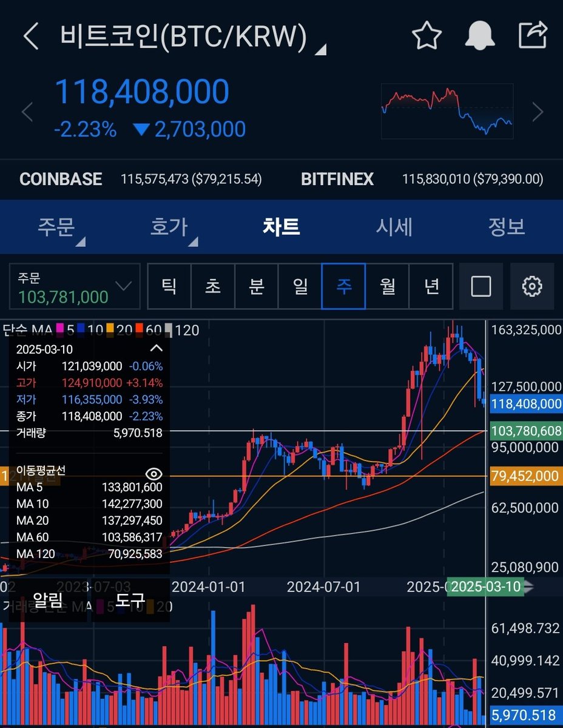Open the 정보 tab

[507, 227]
